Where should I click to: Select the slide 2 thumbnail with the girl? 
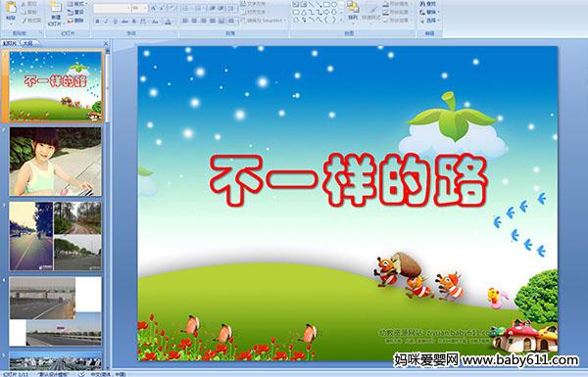55,162
